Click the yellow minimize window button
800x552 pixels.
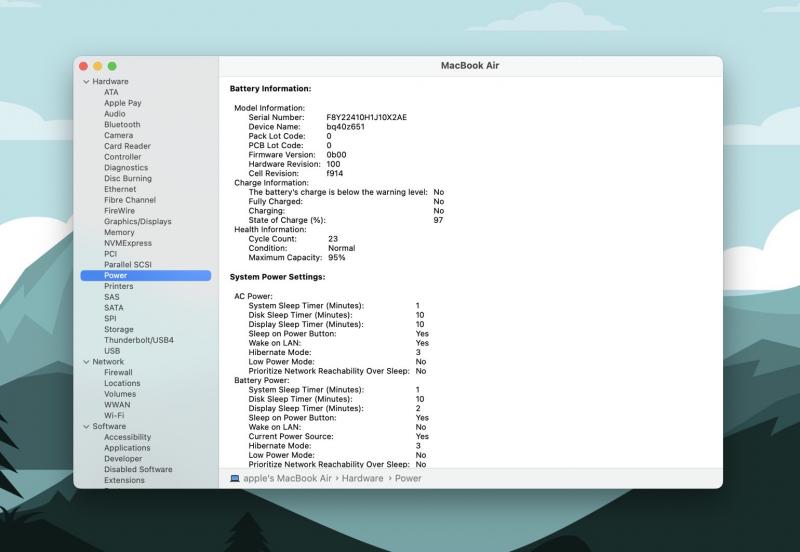click(x=98, y=66)
